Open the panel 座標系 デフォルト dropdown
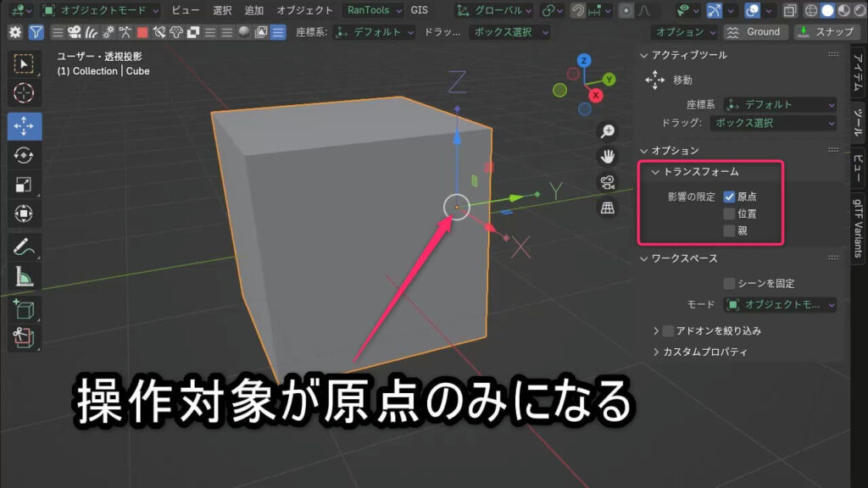 coord(780,104)
